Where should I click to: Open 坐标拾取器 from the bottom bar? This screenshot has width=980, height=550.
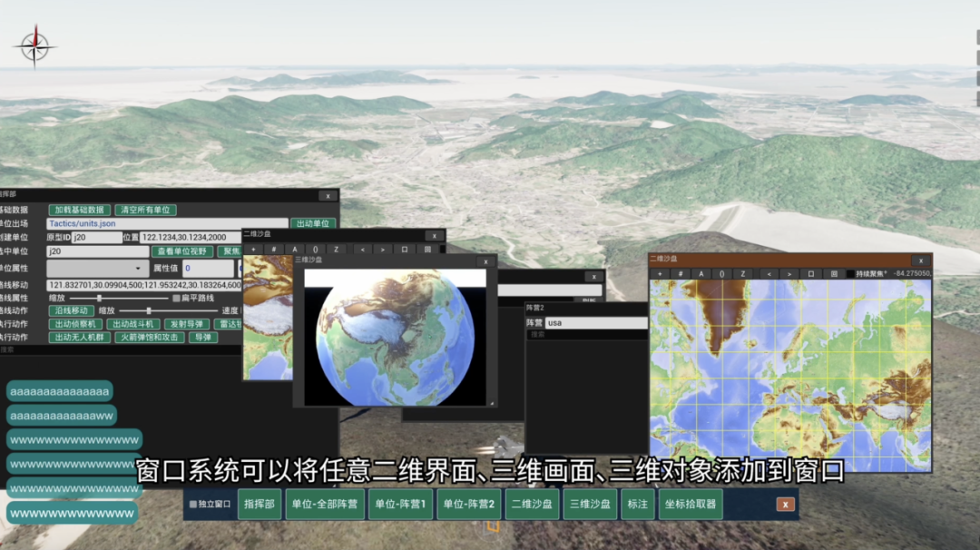(691, 504)
